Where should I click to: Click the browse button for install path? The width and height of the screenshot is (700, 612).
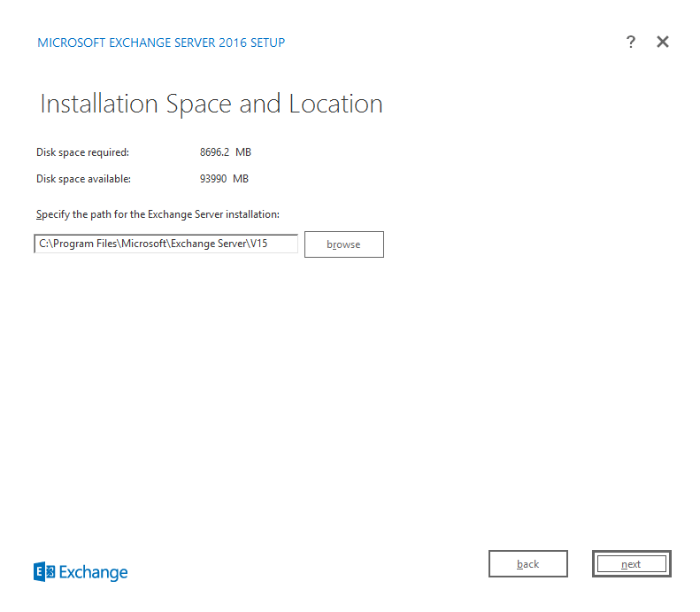click(x=343, y=244)
